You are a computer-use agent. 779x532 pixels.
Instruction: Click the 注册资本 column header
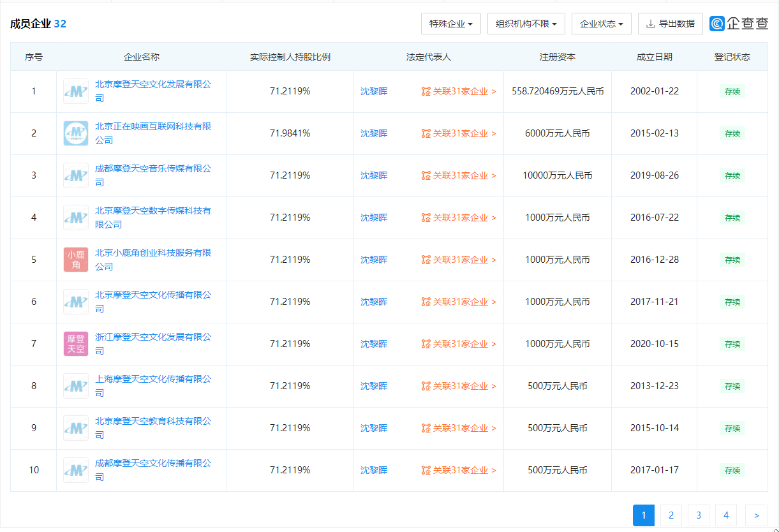(x=558, y=57)
